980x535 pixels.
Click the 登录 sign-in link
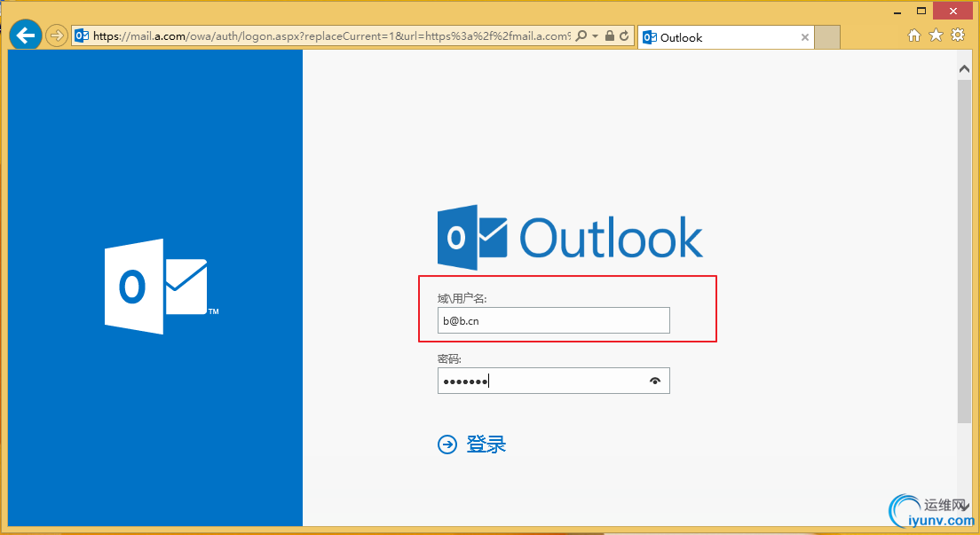[486, 445]
